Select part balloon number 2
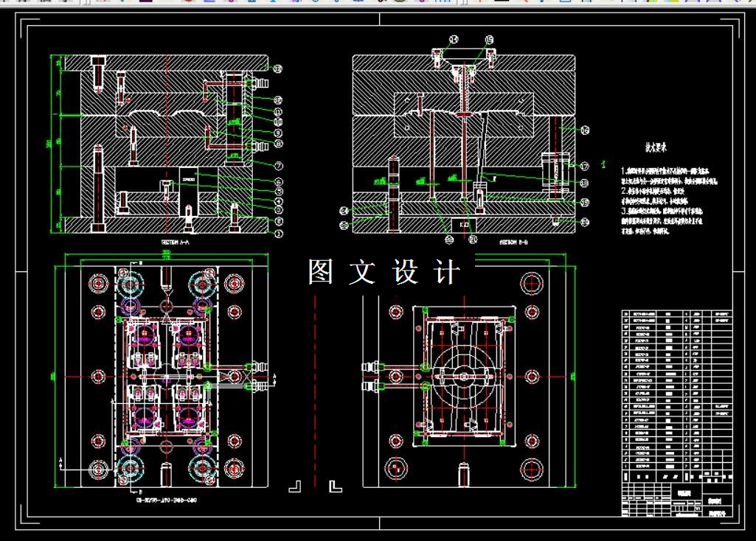The height and width of the screenshot is (541, 756). coord(279,221)
